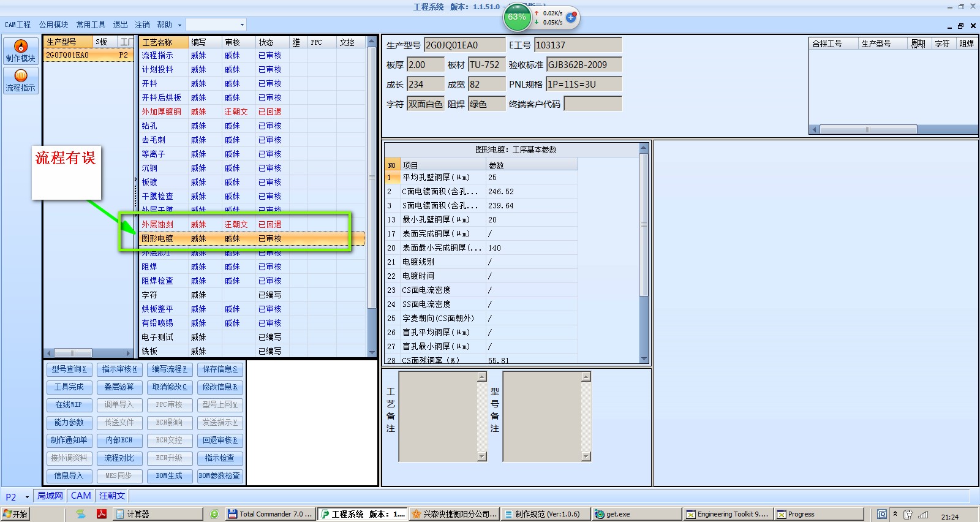Click the 状态 column header

click(x=272, y=42)
